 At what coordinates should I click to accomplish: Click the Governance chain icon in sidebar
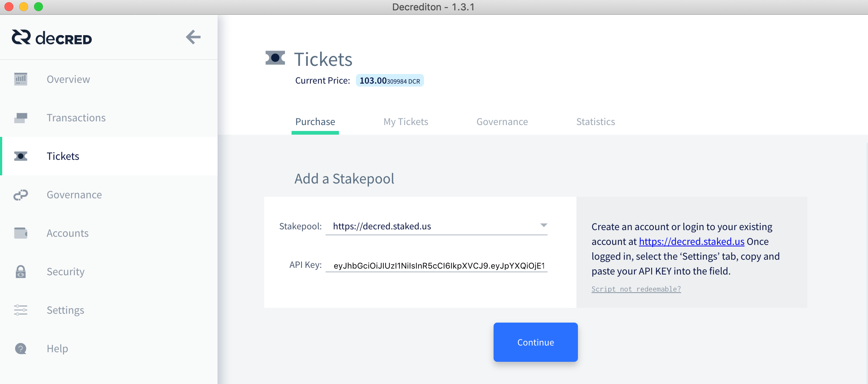pos(21,195)
